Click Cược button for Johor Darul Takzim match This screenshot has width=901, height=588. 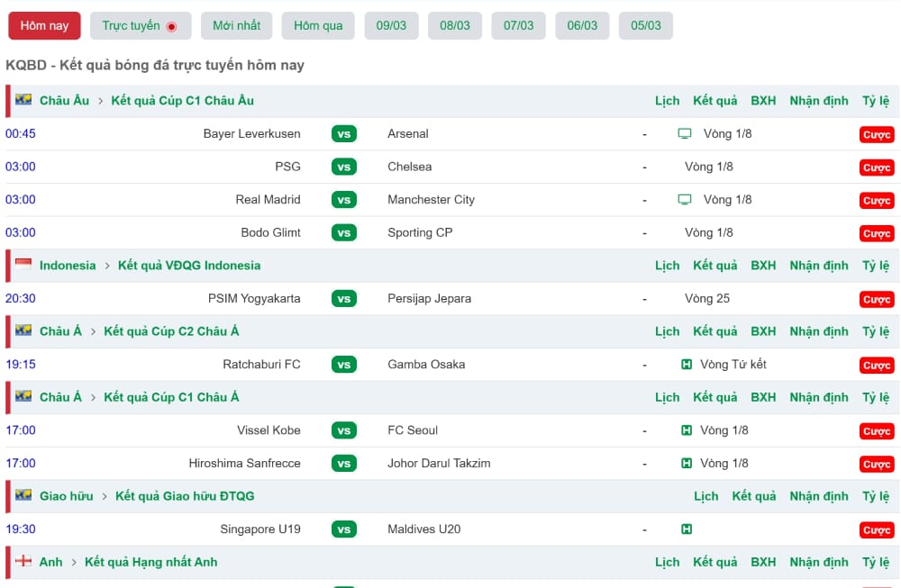[877, 464]
